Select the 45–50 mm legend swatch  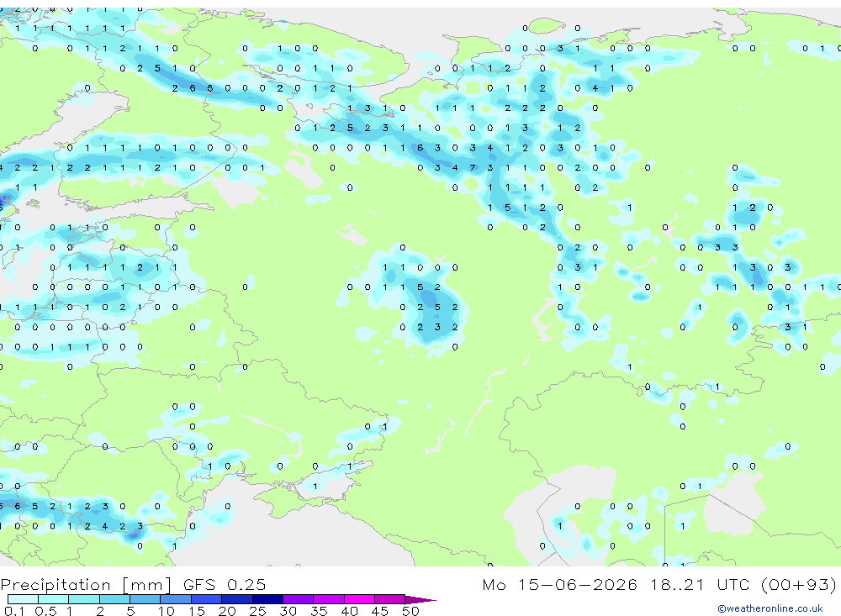(390, 599)
